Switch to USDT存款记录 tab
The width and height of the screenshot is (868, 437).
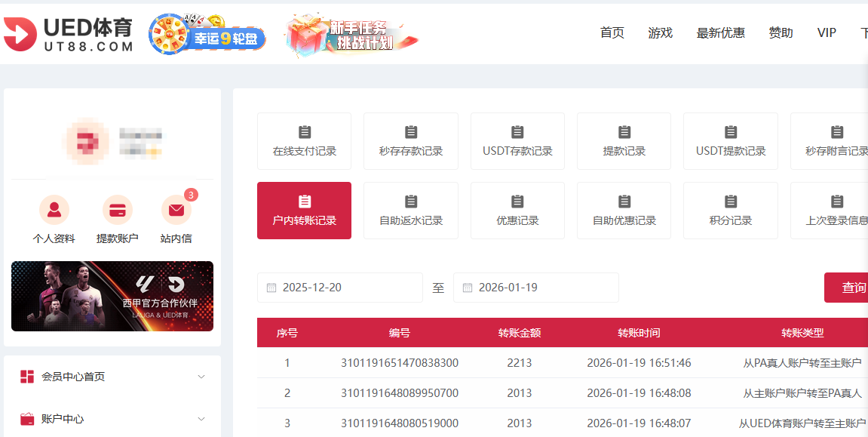click(517, 141)
